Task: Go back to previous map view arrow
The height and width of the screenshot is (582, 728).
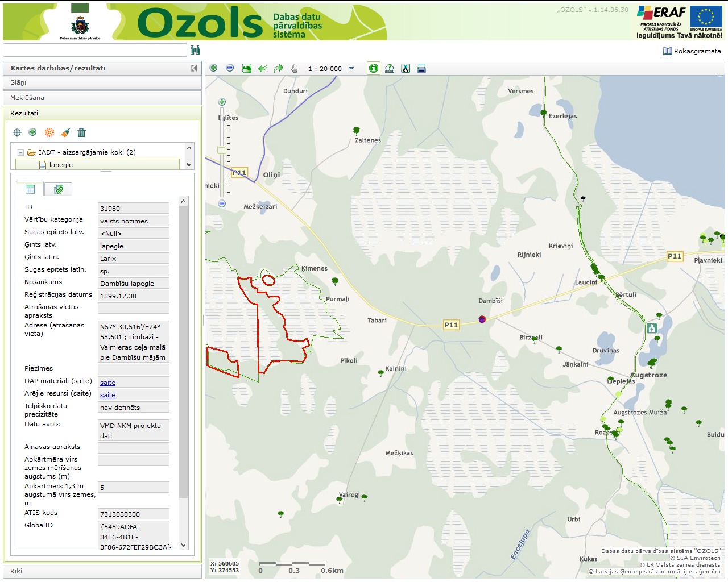Action: (263, 68)
